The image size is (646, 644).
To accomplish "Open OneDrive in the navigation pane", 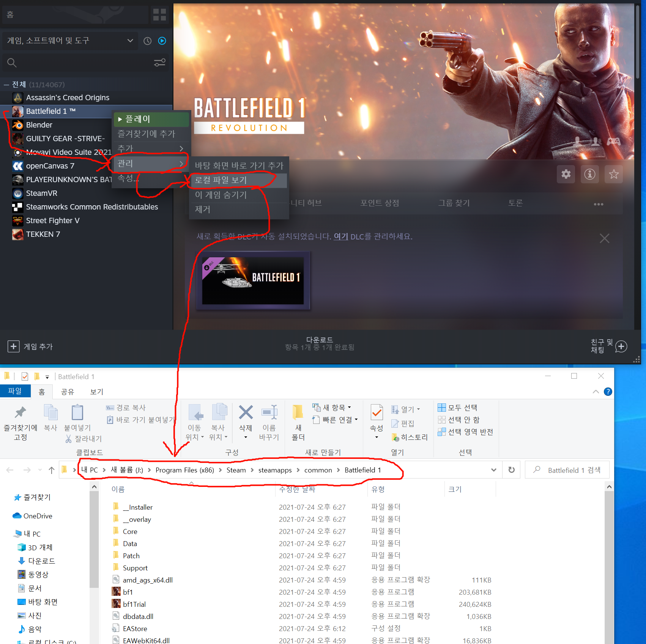I will coord(38,516).
